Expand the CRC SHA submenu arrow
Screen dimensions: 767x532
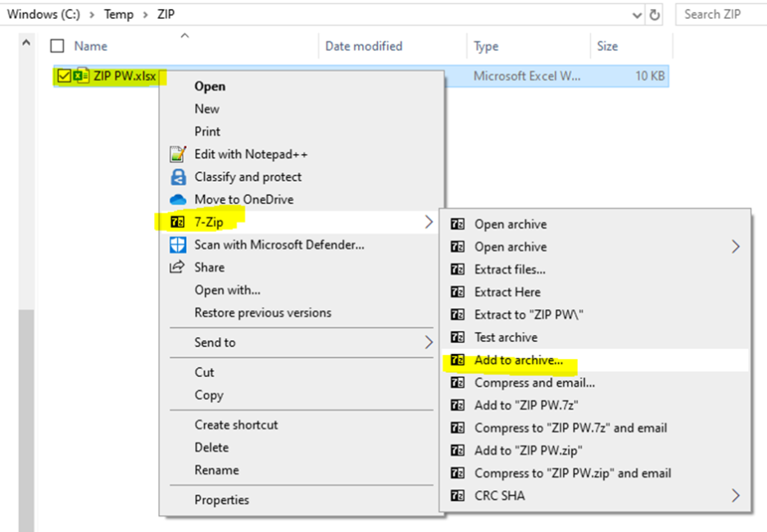736,495
